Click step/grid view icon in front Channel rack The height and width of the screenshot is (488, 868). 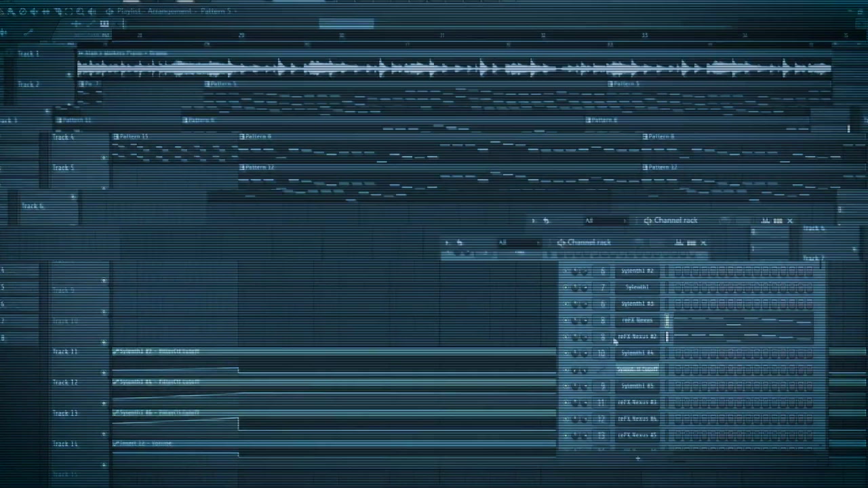[691, 243]
